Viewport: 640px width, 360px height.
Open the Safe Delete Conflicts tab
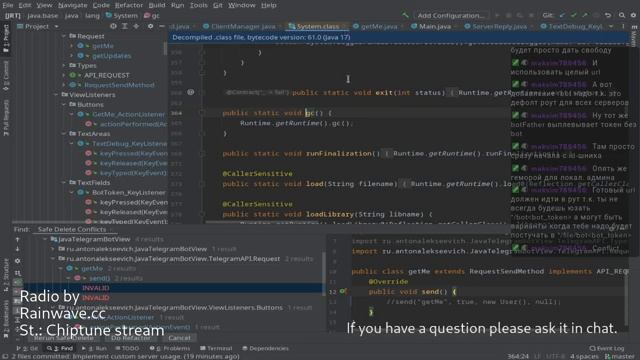(x=72, y=229)
